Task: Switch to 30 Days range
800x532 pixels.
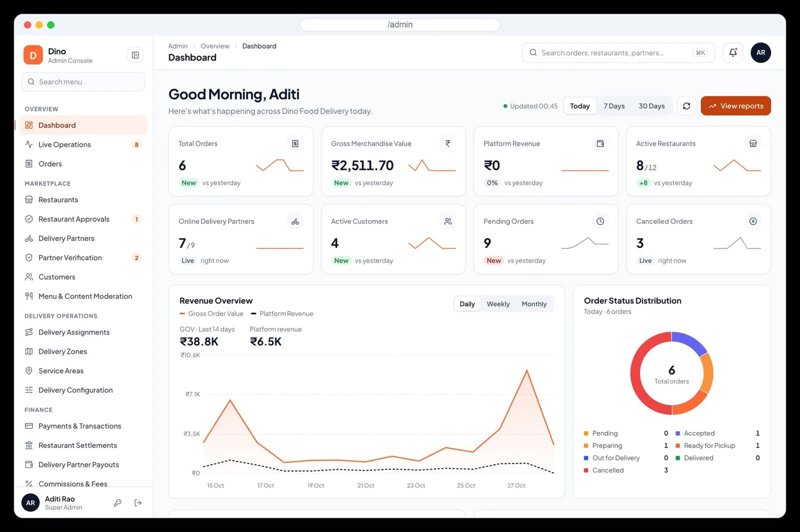Action: (651, 106)
